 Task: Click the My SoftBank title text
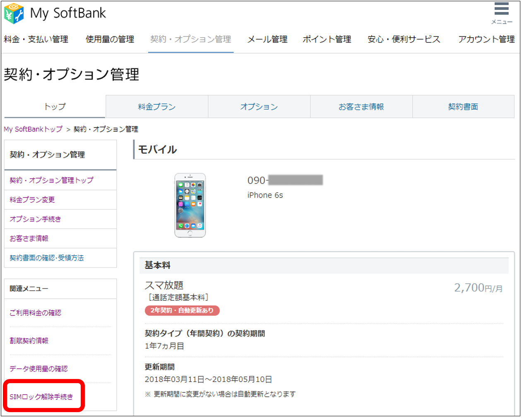(68, 13)
